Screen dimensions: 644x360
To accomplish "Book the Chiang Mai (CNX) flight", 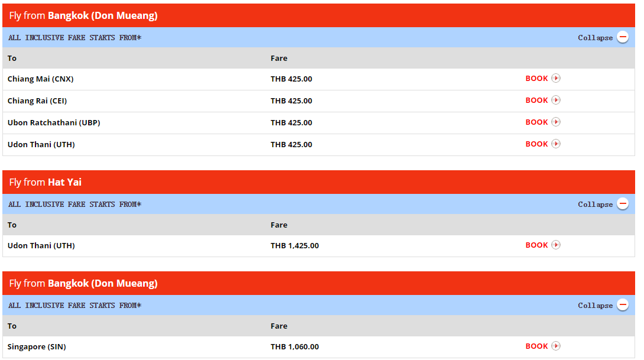I will 536,79.
